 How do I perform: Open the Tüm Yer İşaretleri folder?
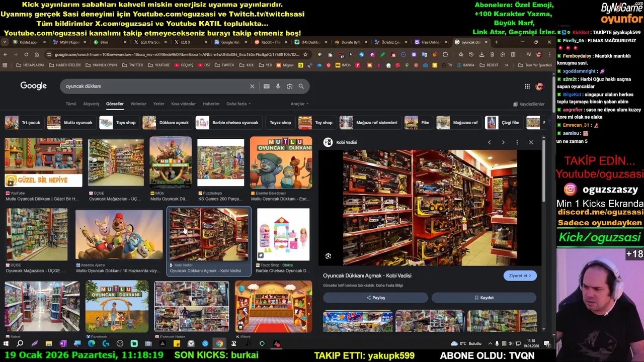pyautogui.click(x=535, y=65)
